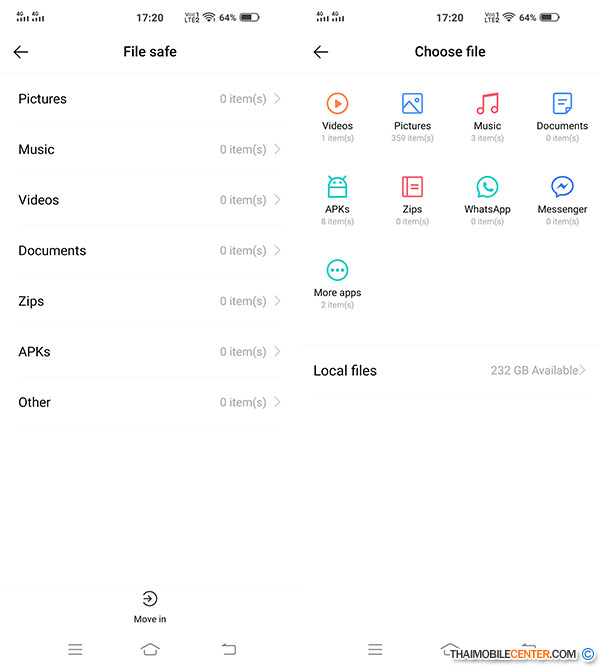Choose the Documents file icon

[x=562, y=103]
